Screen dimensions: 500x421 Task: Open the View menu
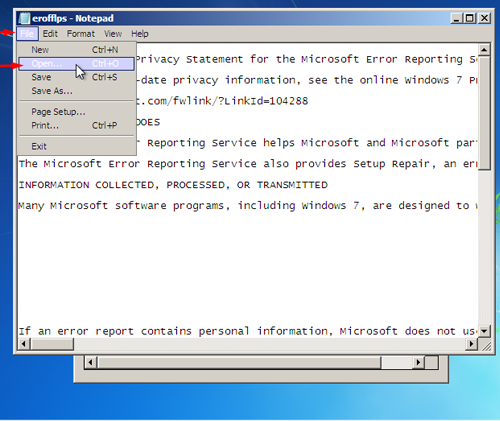[113, 34]
